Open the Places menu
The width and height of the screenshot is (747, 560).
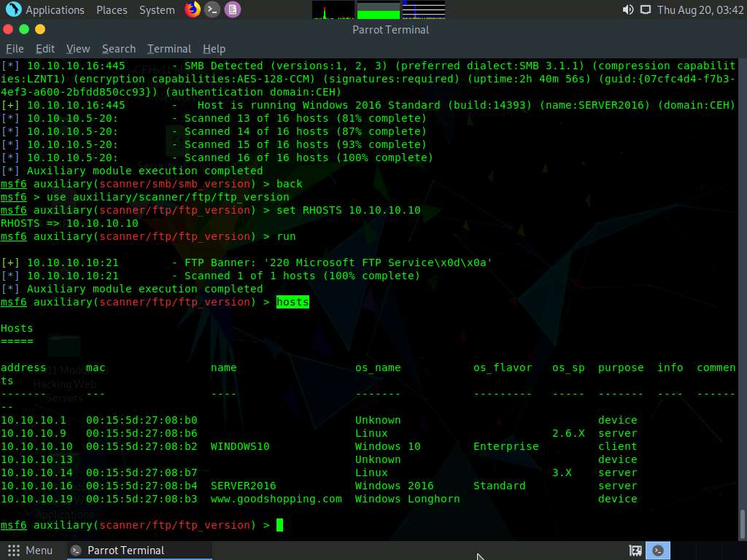coord(112,10)
